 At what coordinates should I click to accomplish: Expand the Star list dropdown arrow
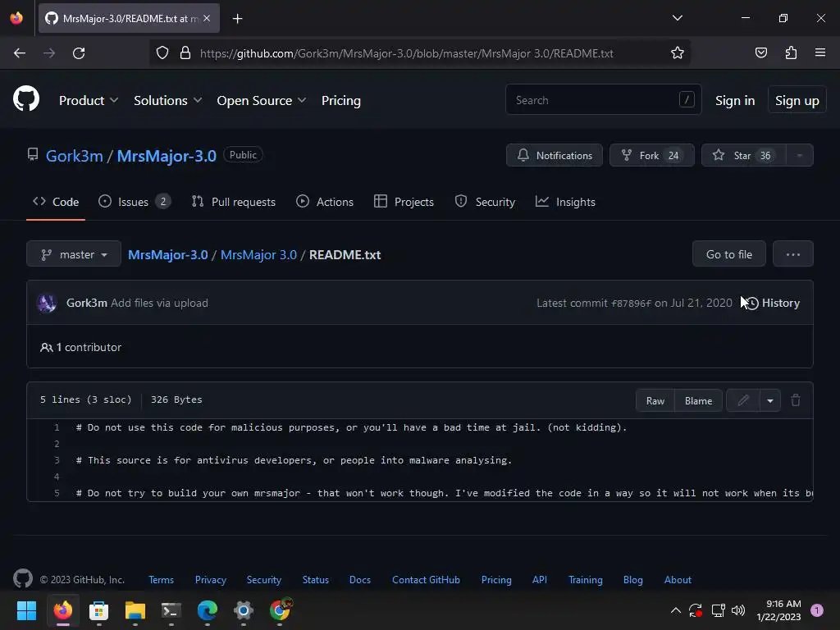(799, 155)
